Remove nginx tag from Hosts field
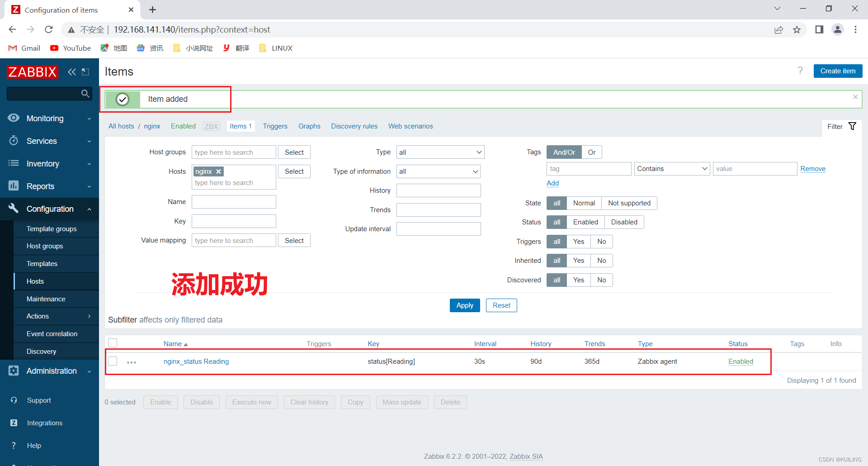Screen dimensions: 868x466 pos(219,171)
